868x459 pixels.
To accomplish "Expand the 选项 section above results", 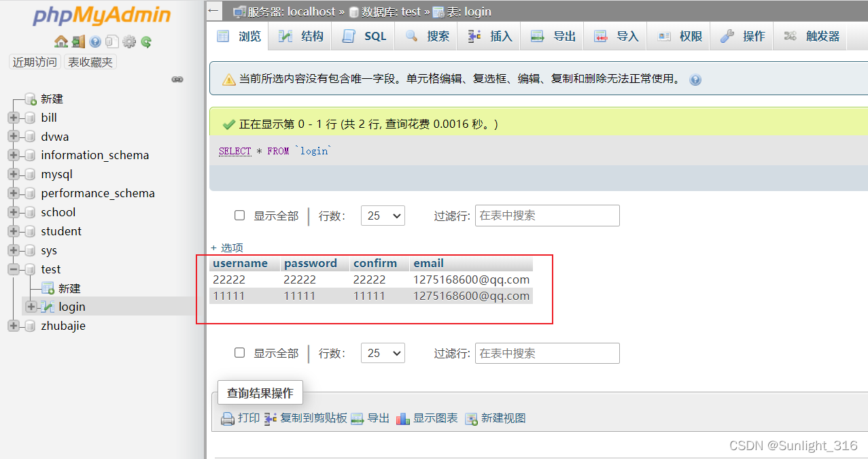I will pos(227,247).
